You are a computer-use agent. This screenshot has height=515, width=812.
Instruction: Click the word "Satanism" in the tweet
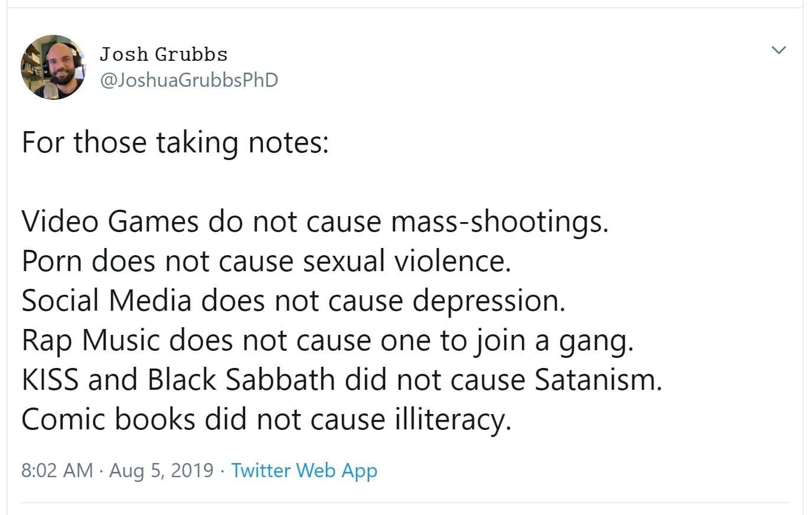tap(598, 380)
